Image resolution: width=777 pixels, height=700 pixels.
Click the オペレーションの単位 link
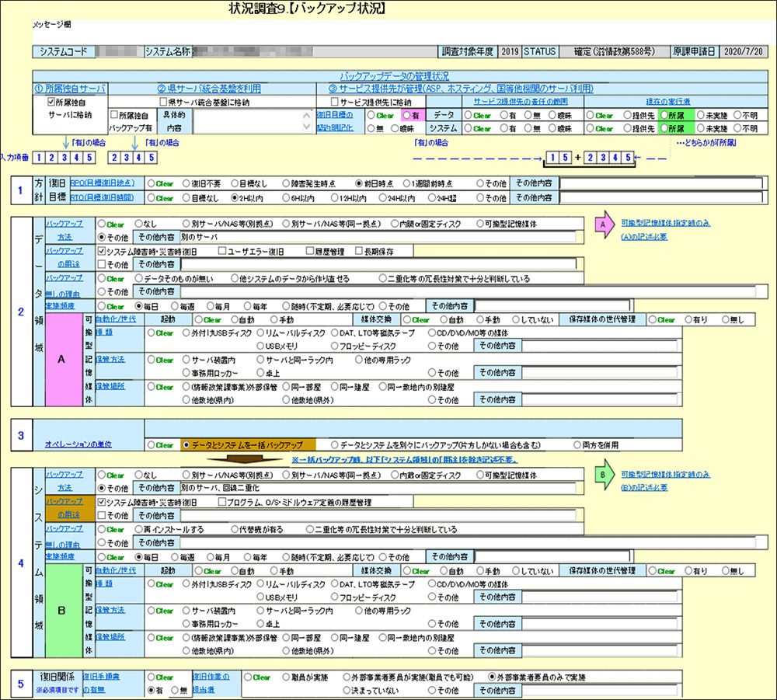[78, 444]
